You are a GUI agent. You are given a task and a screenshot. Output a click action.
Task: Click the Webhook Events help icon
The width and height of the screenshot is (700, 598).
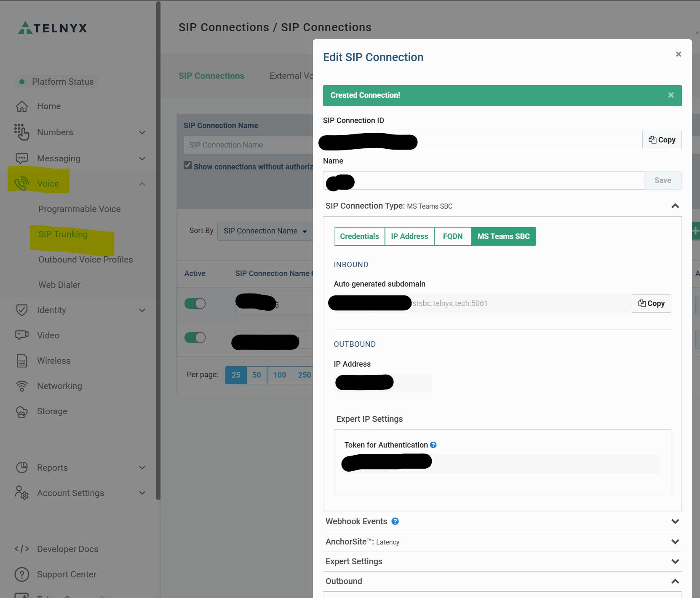click(395, 521)
